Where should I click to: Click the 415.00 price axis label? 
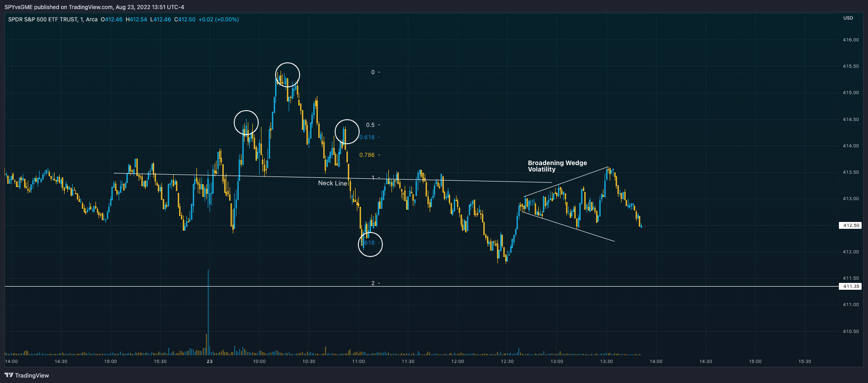(851, 93)
